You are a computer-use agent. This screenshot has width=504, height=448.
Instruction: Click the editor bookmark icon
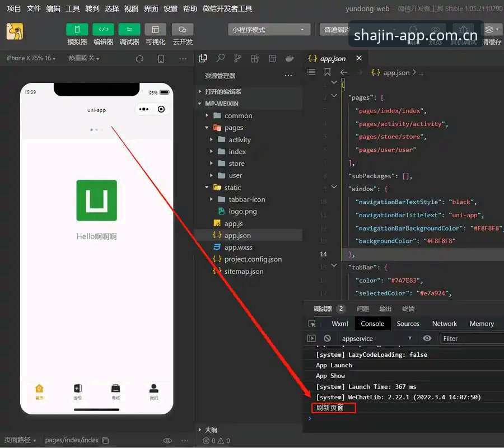[327, 72]
